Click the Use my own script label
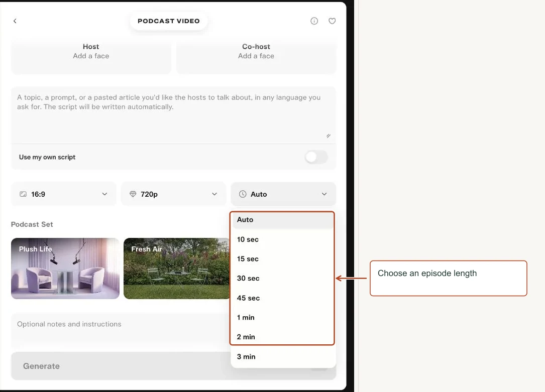This screenshot has width=545, height=392. (x=47, y=157)
